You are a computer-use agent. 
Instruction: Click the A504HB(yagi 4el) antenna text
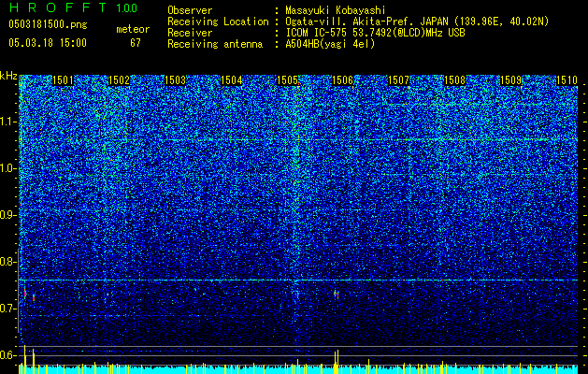(330, 44)
